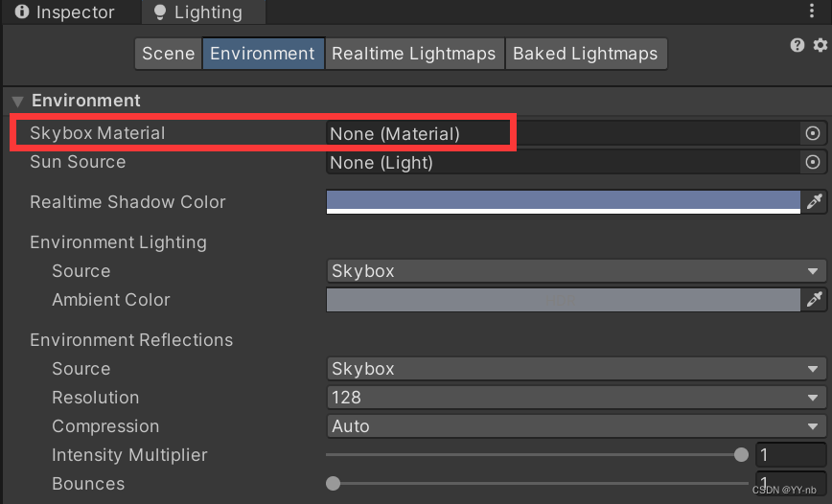Click the Compression label
832x504 pixels.
[x=105, y=426]
